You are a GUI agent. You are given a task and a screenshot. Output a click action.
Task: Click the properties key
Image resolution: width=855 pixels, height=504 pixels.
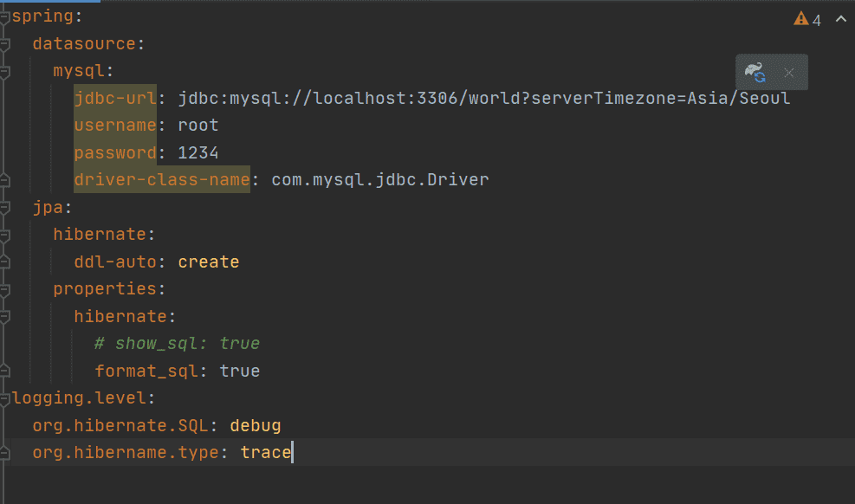tap(105, 288)
